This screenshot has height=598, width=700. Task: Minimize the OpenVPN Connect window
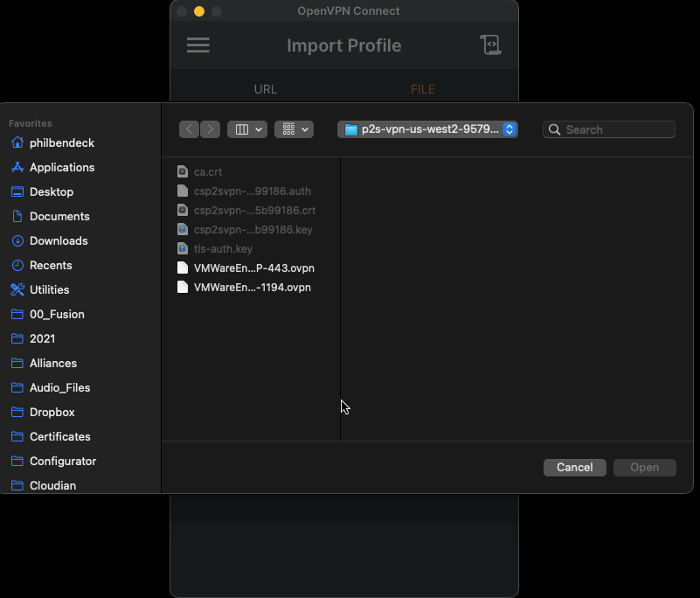[199, 11]
